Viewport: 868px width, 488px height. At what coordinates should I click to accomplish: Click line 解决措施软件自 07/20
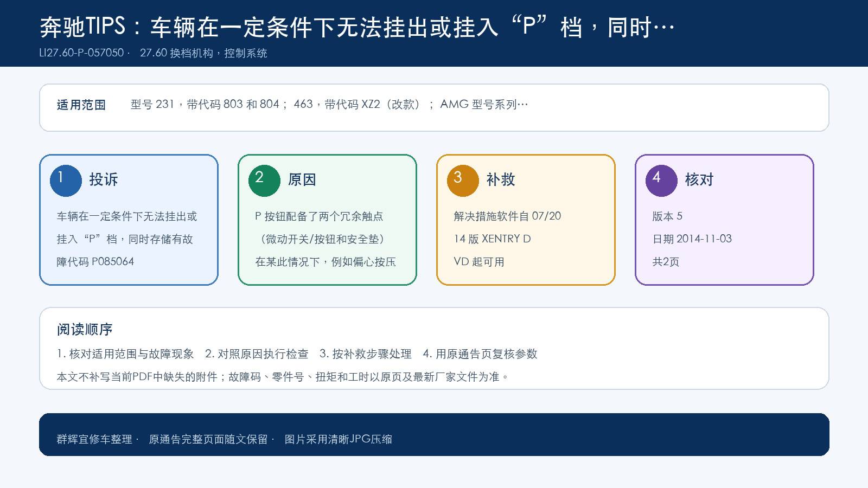pyautogui.click(x=507, y=216)
